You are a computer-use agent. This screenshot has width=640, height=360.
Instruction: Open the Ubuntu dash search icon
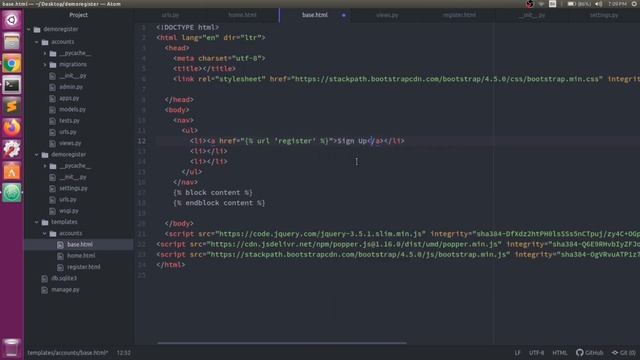pos(11,20)
